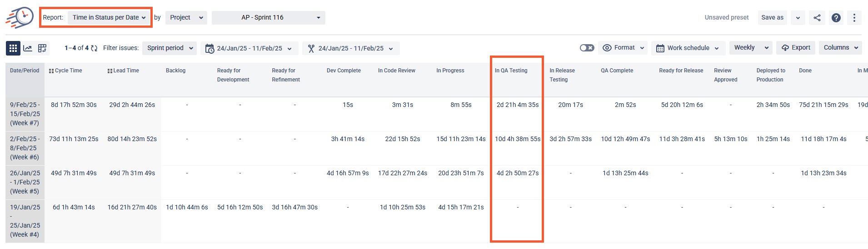
Task: Click Lead Time value 29d 2h 44m 26s
Action: pos(132,105)
